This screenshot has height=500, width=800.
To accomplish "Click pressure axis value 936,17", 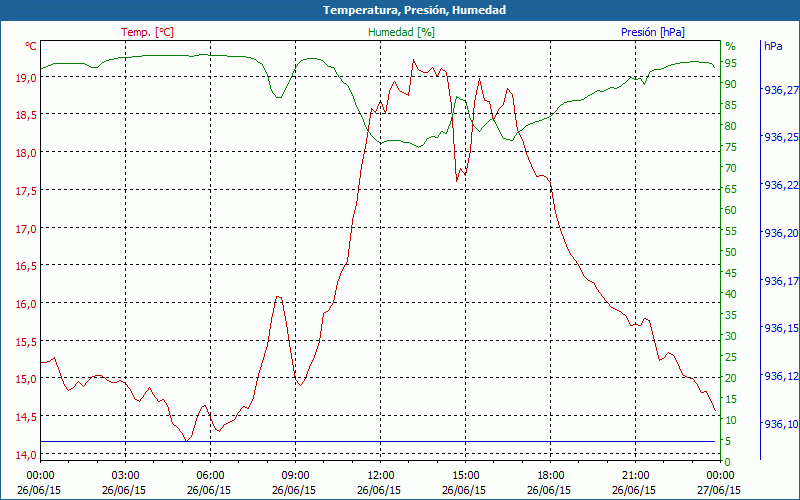I will [781, 281].
